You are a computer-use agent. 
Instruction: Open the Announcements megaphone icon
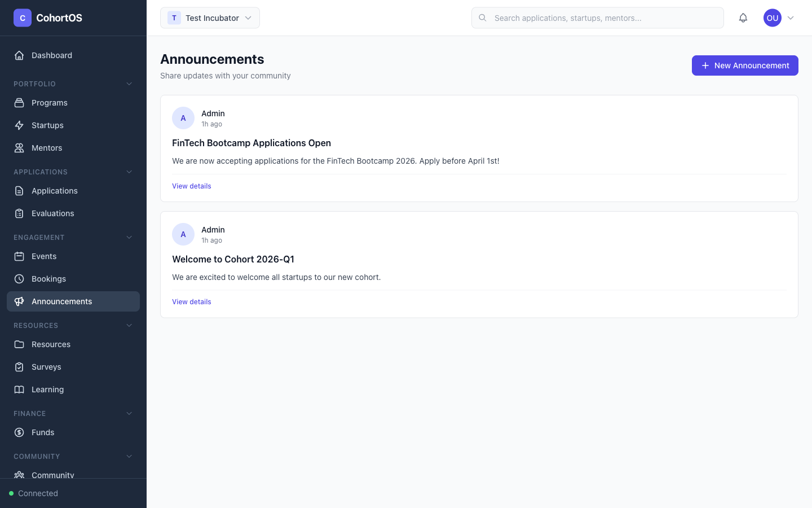coord(19,301)
